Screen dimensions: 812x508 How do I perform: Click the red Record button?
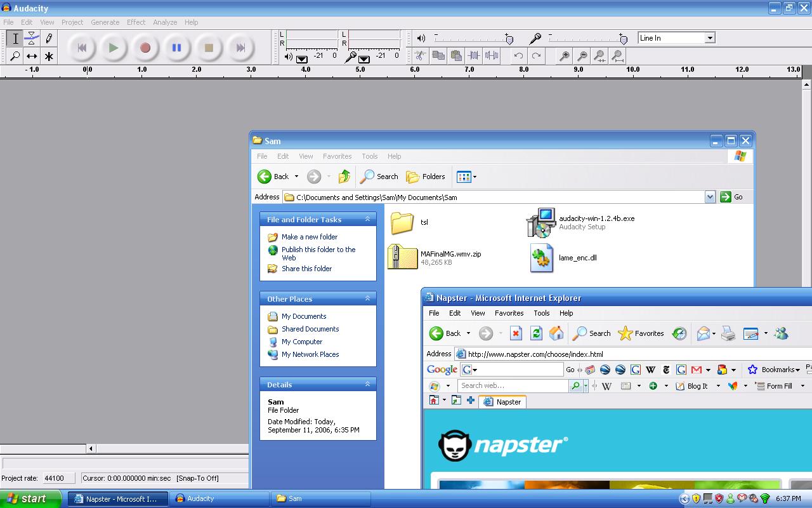coord(145,48)
